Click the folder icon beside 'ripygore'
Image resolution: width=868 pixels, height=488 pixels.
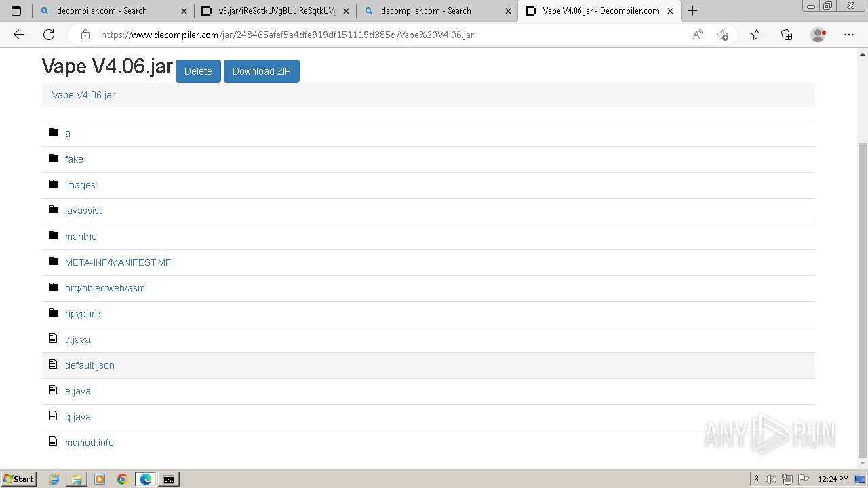coord(54,313)
